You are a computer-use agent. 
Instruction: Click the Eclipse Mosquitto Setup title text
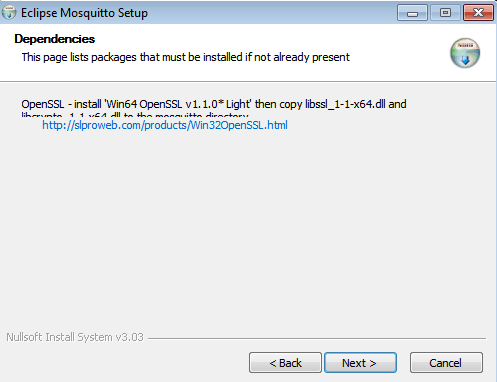click(x=84, y=13)
